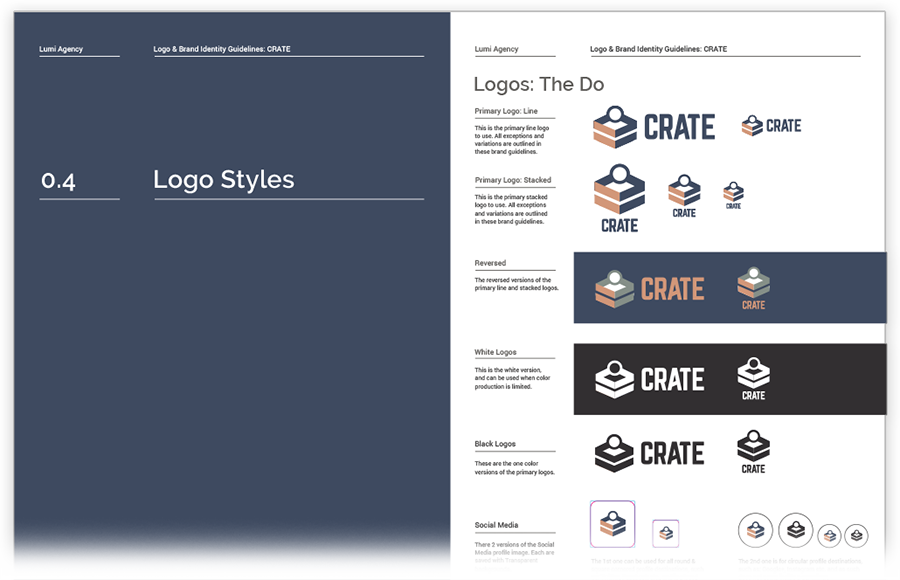Select the black stacked CRATE logo
The height and width of the screenshot is (580, 900).
[x=752, y=451]
